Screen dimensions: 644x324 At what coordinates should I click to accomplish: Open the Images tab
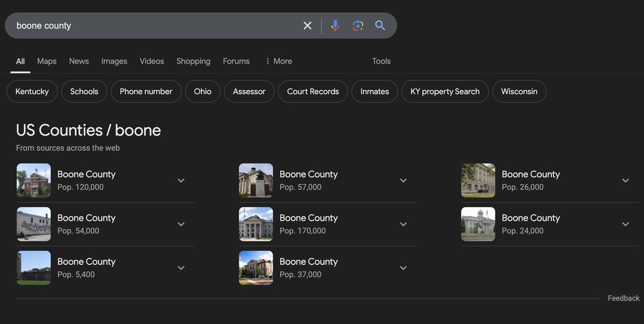click(114, 61)
